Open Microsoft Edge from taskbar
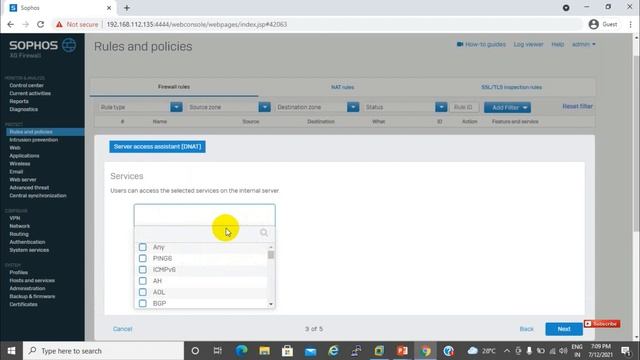This screenshot has height=360, width=640. point(241,351)
